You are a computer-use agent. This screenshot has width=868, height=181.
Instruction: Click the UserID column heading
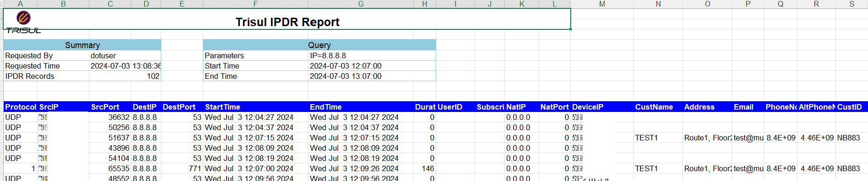[455, 107]
